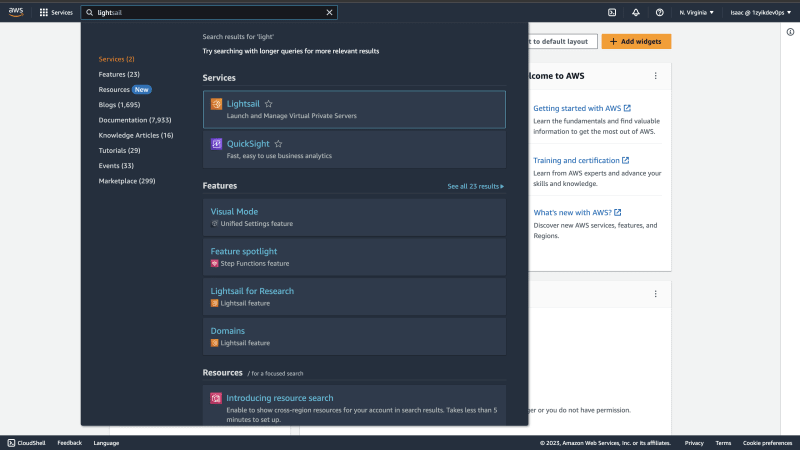Click the AWS logo home icon
800x450 pixels.
coord(16,12)
